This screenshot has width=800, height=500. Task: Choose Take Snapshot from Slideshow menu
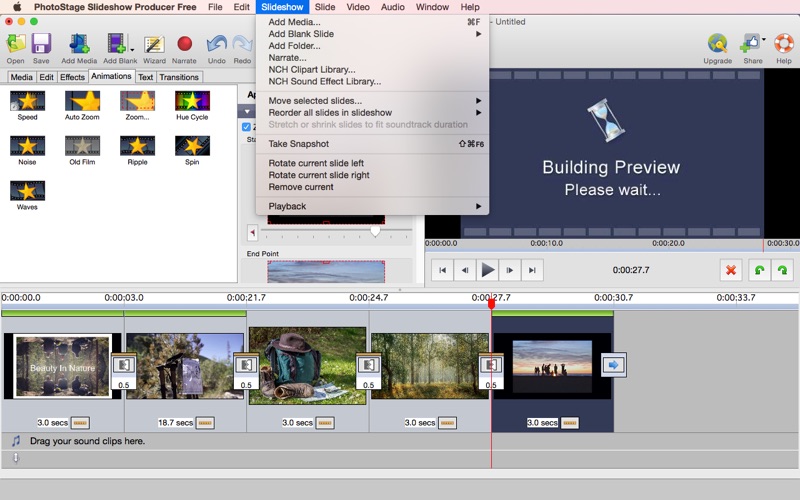(x=298, y=144)
